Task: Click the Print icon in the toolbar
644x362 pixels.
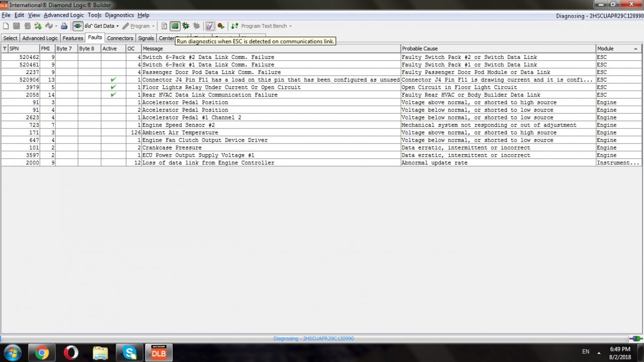Action: pyautogui.click(x=64, y=26)
